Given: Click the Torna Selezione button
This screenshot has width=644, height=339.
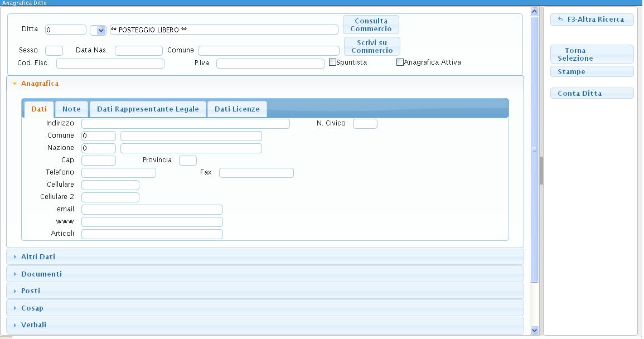Looking at the screenshot, I should point(592,54).
